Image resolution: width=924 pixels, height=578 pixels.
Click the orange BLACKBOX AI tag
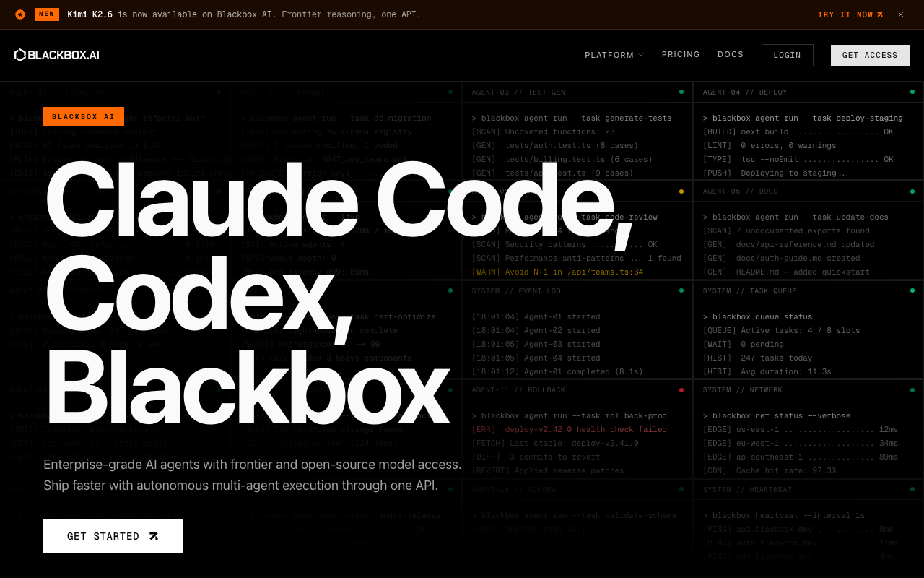(84, 116)
